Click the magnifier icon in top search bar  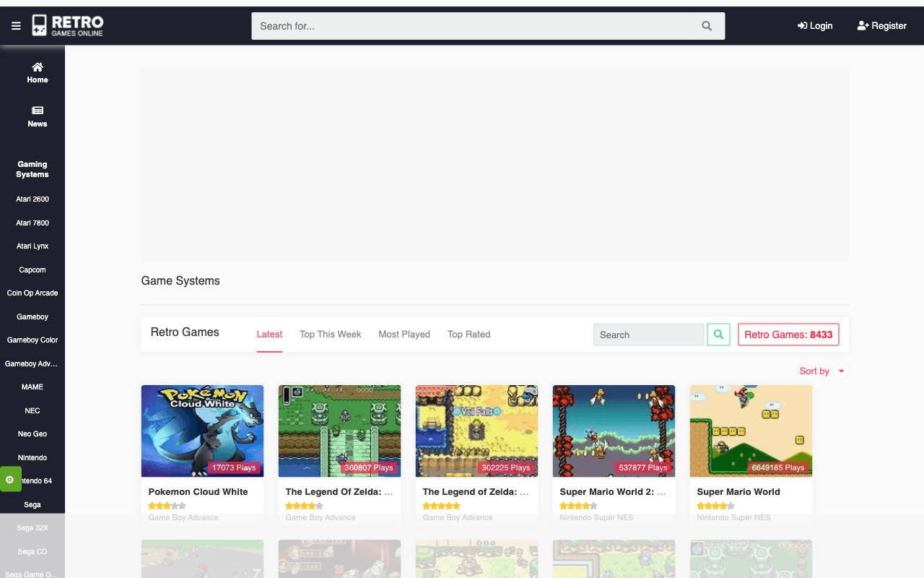pos(707,26)
